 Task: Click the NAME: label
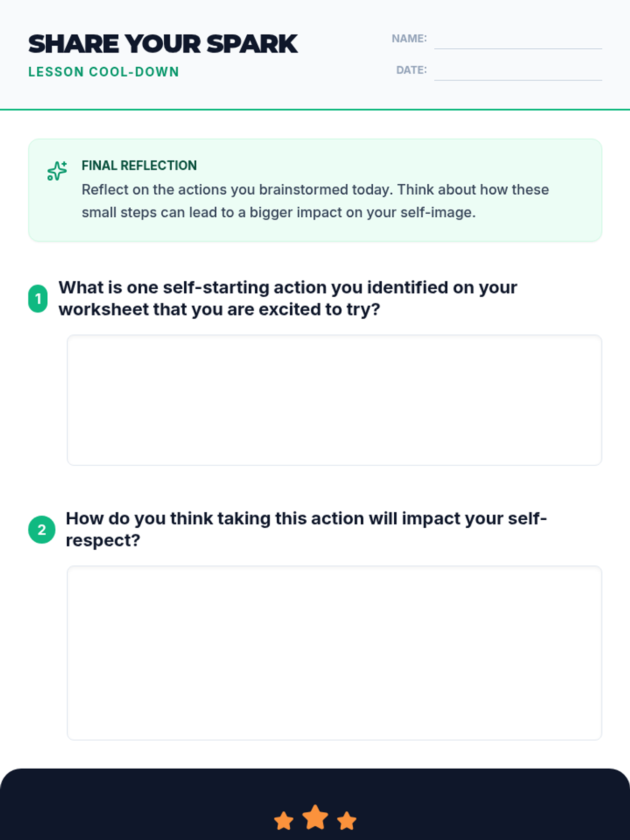[x=409, y=38]
